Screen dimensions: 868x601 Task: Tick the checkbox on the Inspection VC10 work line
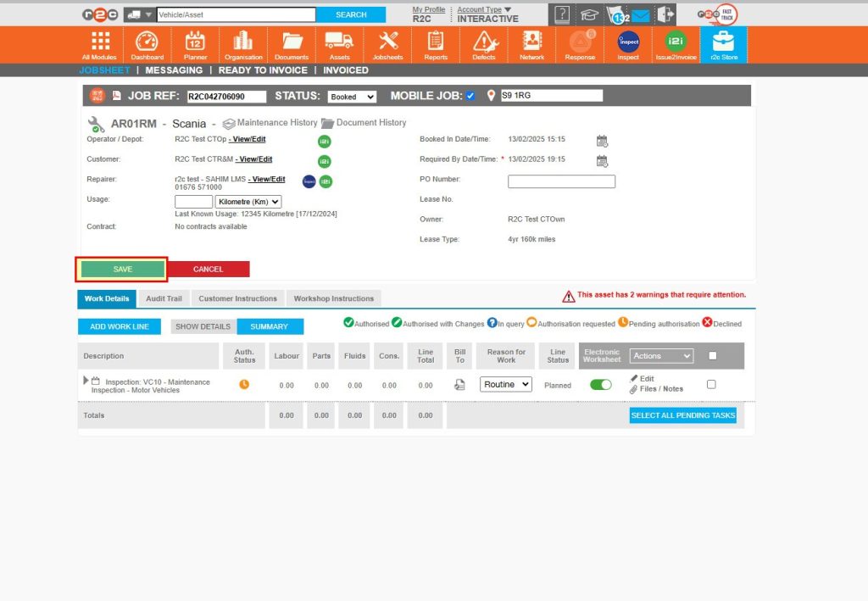coord(711,383)
